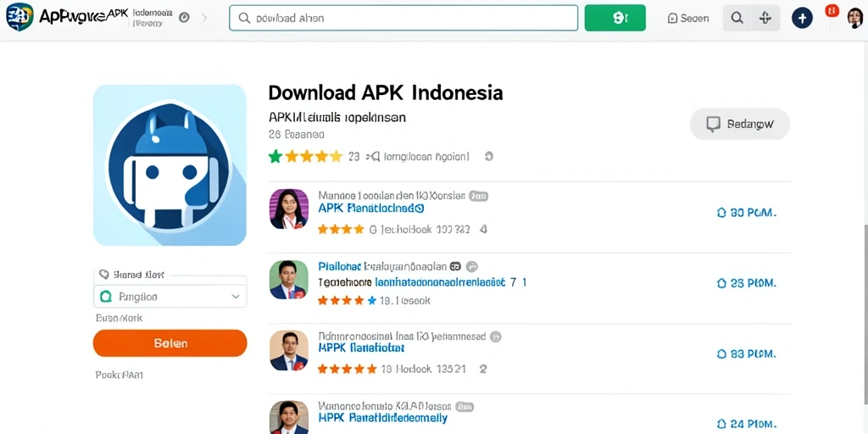Click the gray badge after the first list title
This screenshot has width=868, height=434.
tap(479, 196)
